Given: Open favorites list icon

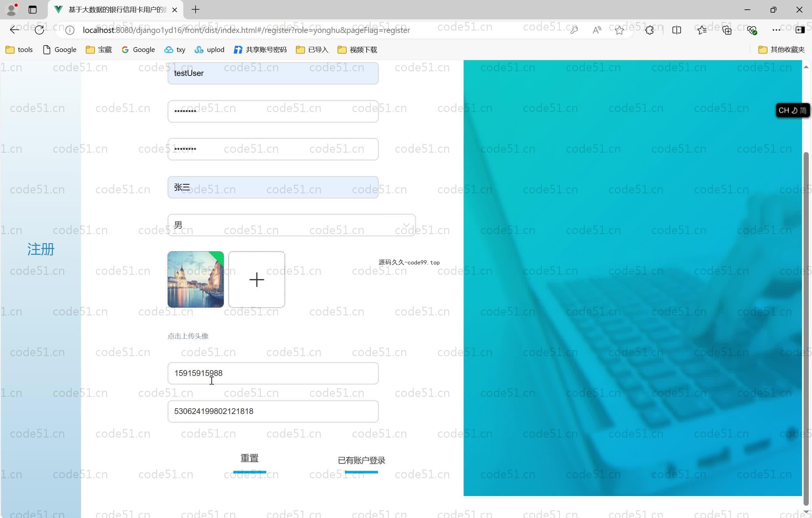Looking at the screenshot, I should tap(702, 30).
